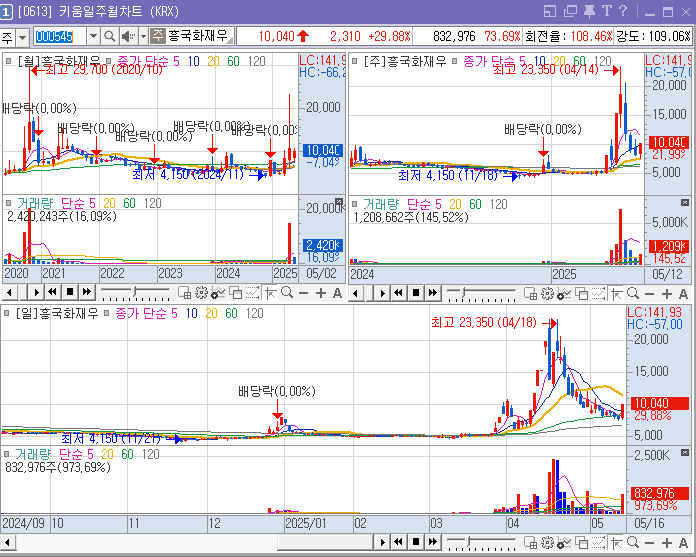Image resolution: width=696 pixels, height=557 pixels.
Task: Toggle square box before [주]흥국화재우 title
Action: click(x=354, y=61)
